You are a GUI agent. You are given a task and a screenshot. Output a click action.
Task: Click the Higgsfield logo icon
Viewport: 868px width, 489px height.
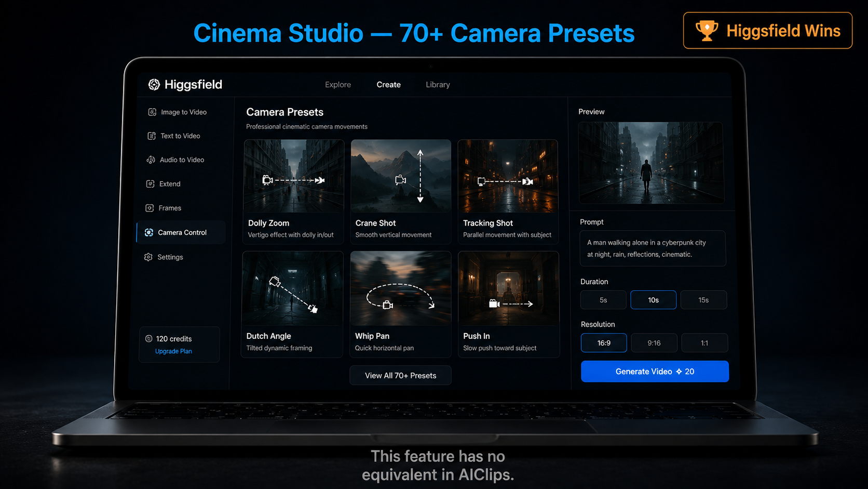[x=154, y=85]
